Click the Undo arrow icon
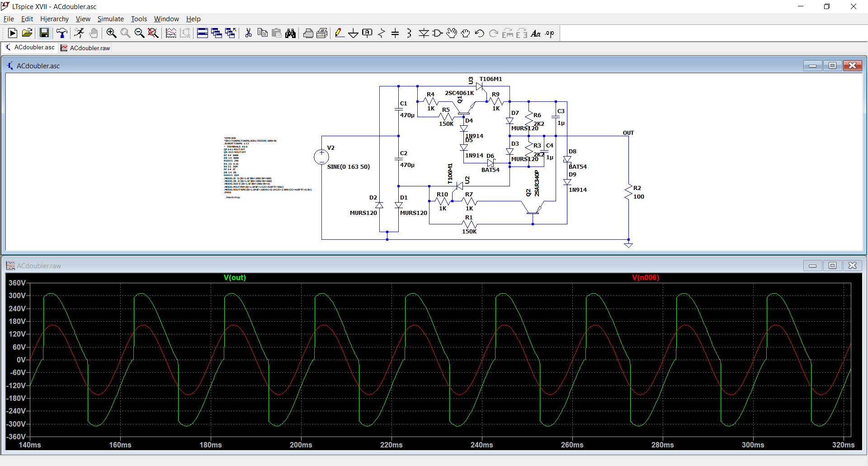Viewport: 868px width, 466px height. point(480,33)
